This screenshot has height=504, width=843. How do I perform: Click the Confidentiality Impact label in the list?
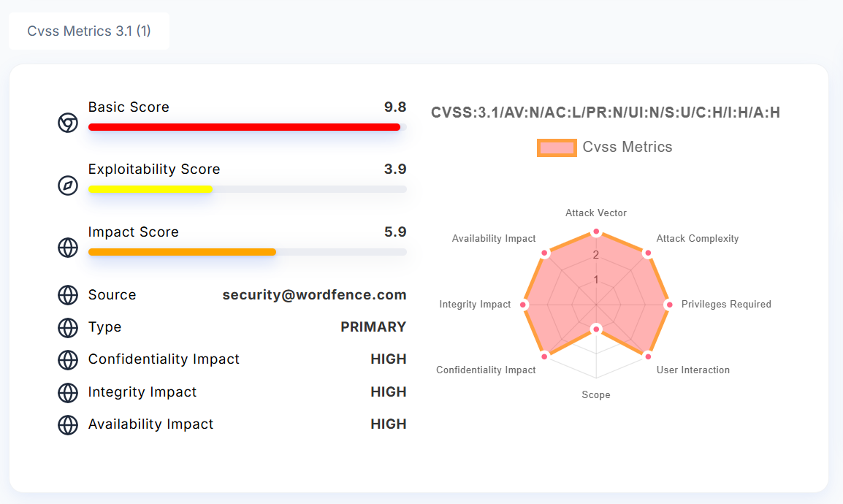coord(164,359)
